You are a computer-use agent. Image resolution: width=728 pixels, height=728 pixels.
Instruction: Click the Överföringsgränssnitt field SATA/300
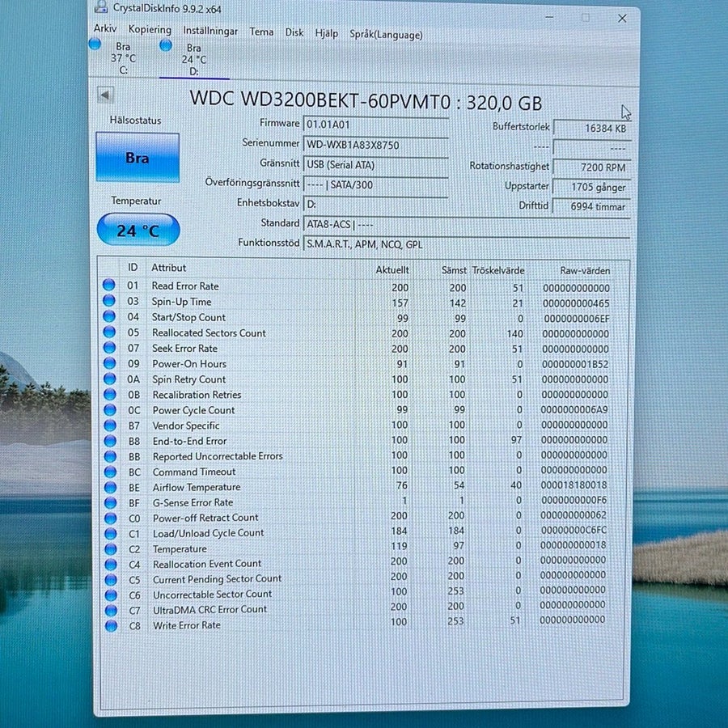tap(375, 184)
